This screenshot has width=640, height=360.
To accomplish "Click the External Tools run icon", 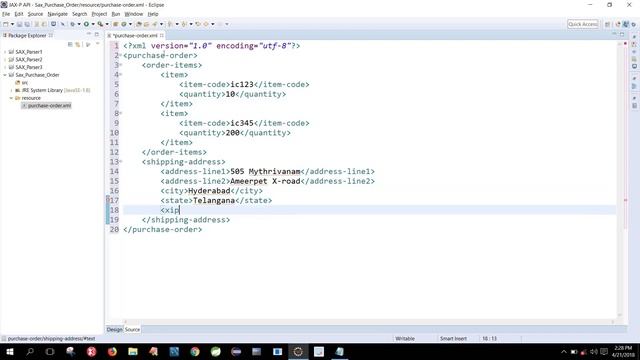I will pos(100,24).
